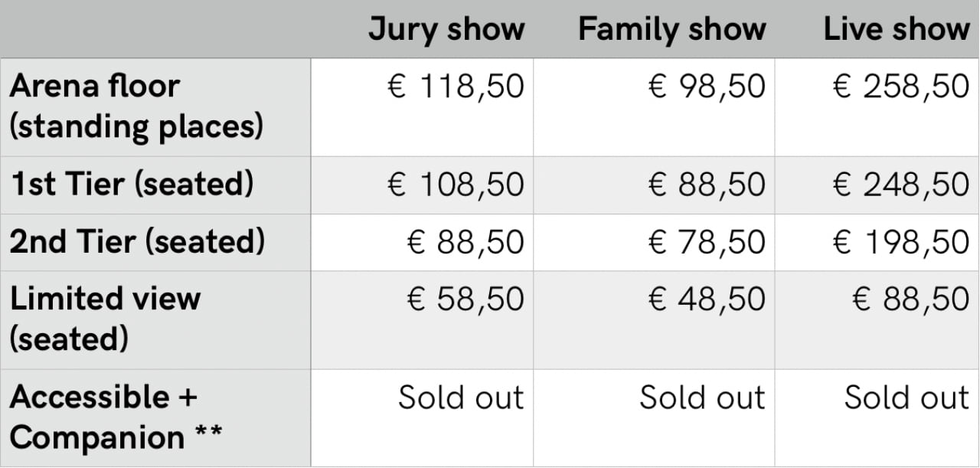Select the Accessible + Companion row label
Image resolution: width=980 pixels, height=468 pixels.
[116, 417]
